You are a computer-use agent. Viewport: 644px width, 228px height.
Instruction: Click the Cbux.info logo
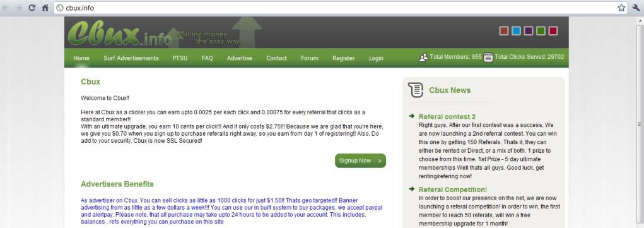pos(120,33)
